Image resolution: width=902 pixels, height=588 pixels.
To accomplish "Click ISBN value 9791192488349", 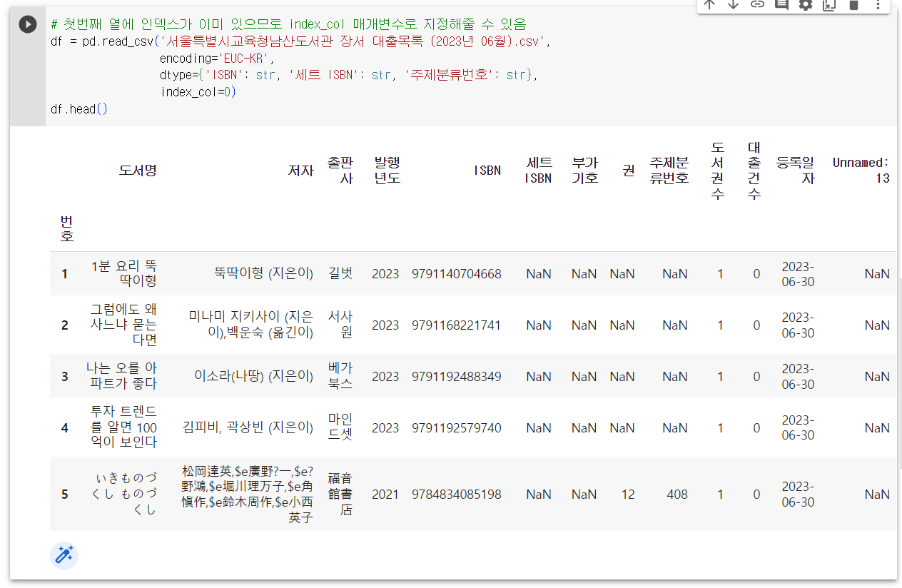I will 457,377.
